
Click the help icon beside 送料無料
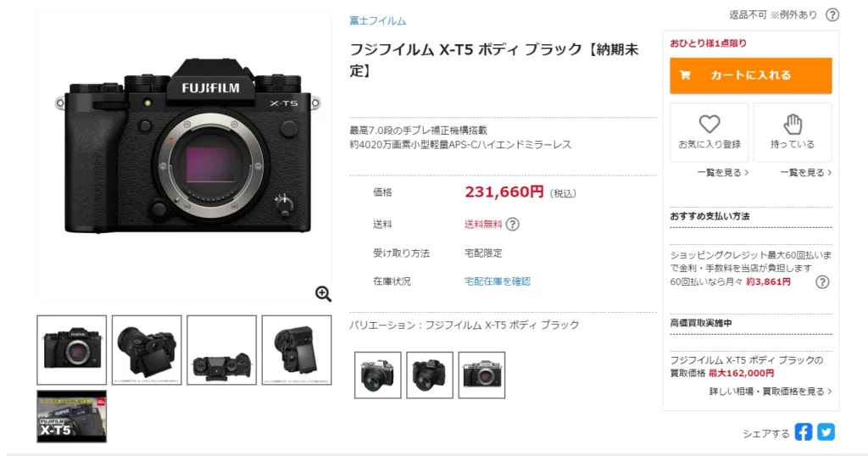pos(513,224)
